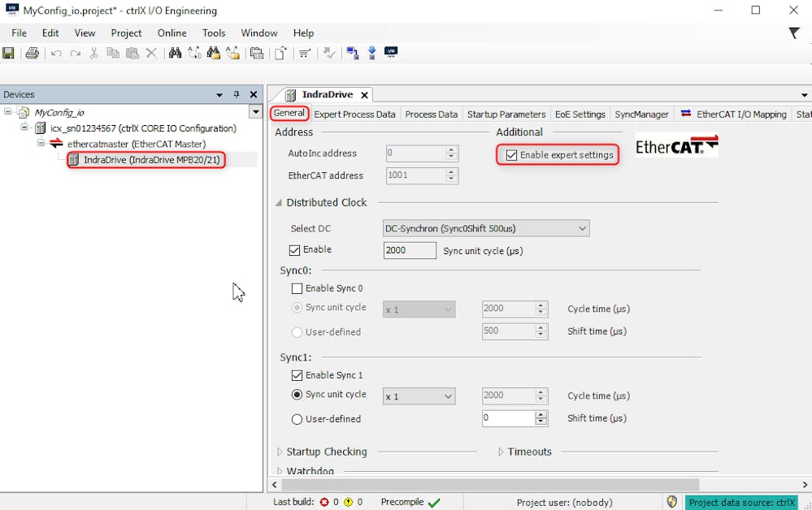Switch to the Expert Process Data tab
This screenshot has height=510, width=812.
(354, 115)
